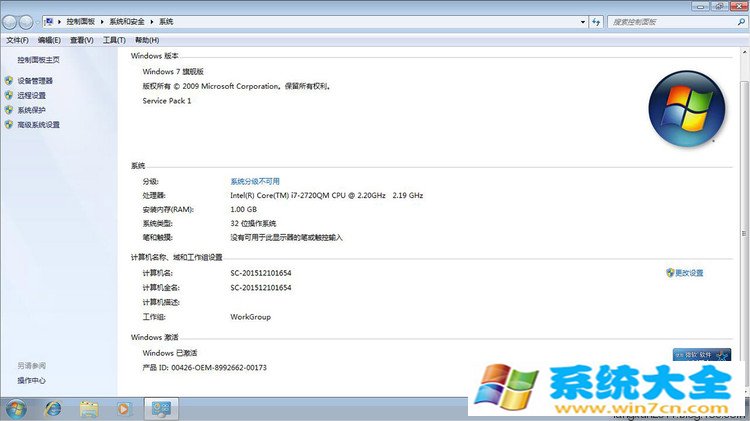This screenshot has width=750, height=421.
Task: Select the Control Panel taskbar button
Action: point(161,409)
